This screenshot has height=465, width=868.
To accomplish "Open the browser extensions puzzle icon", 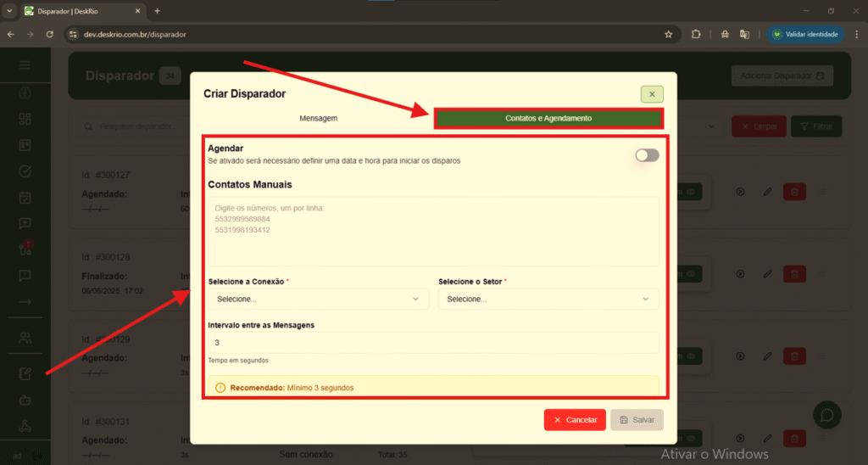I will pyautogui.click(x=696, y=35).
